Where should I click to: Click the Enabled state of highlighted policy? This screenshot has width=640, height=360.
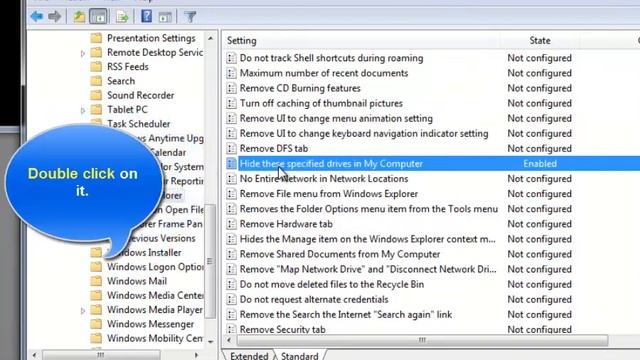tap(540, 164)
